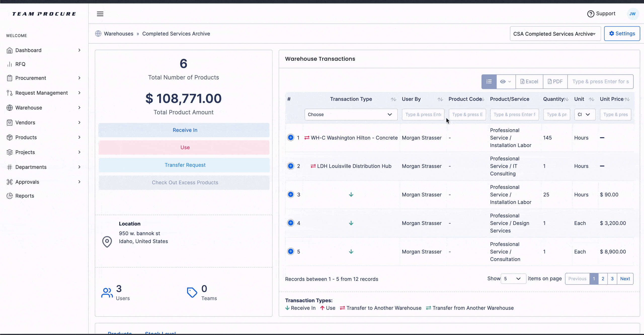Image resolution: width=644 pixels, height=335 pixels.
Task: Expand the Procurement menu chevron
Action: [79, 78]
